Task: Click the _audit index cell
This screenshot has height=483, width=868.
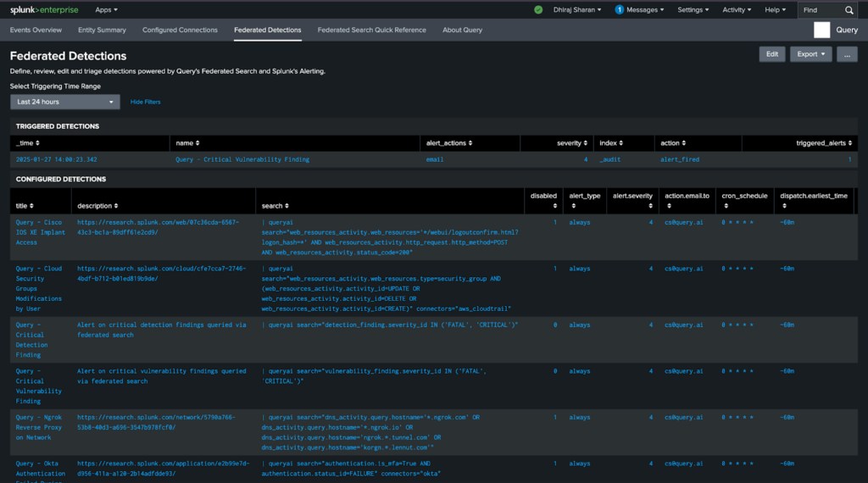Action: pyautogui.click(x=609, y=159)
